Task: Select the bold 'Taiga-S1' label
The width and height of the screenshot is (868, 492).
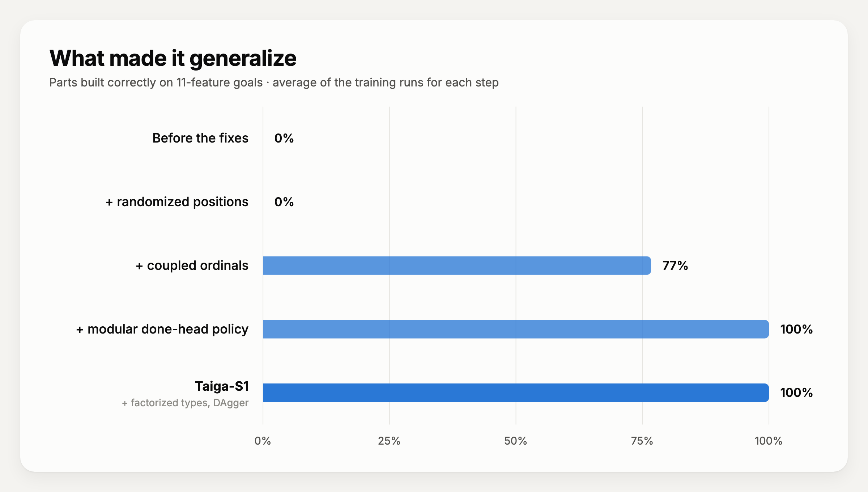Action: pyautogui.click(x=222, y=386)
